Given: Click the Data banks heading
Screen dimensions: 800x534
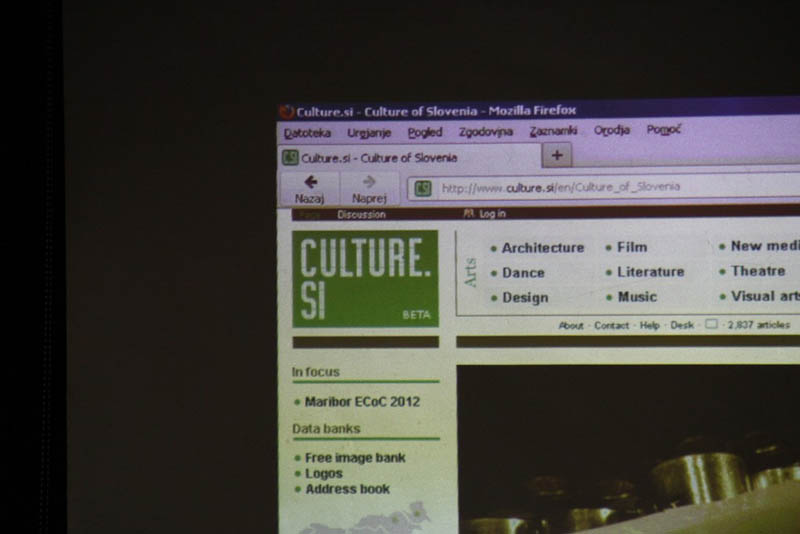Looking at the screenshot, I should [326, 429].
